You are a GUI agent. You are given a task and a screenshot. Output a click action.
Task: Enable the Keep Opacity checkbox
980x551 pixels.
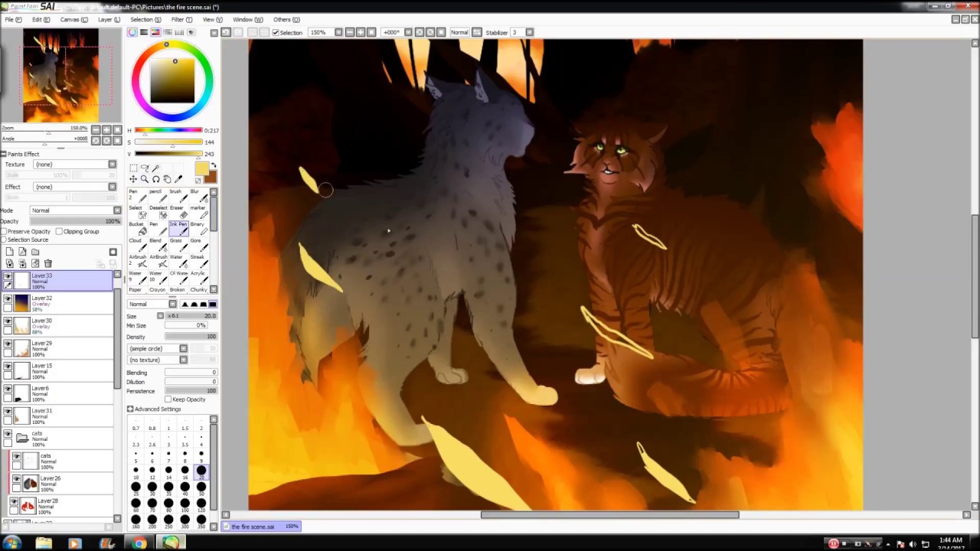168,399
